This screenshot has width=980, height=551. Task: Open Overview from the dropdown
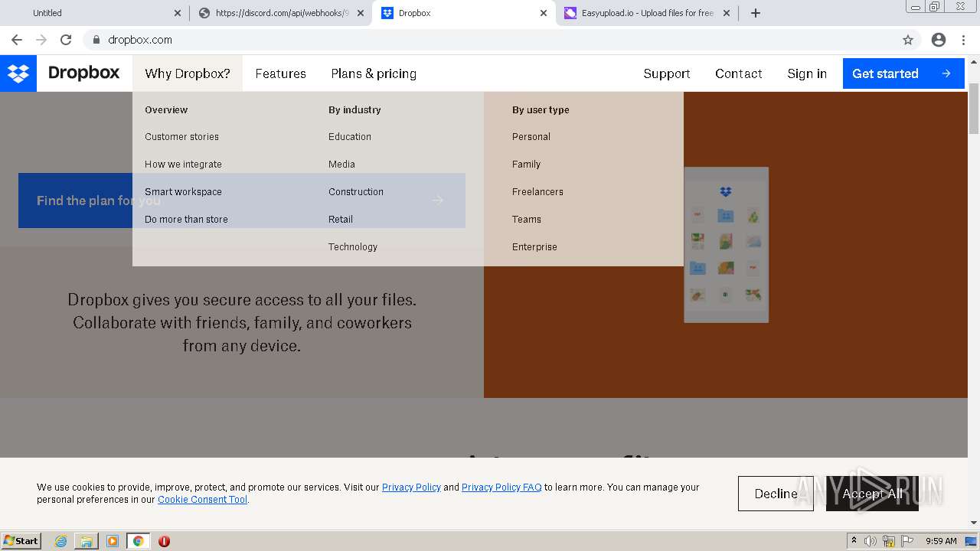[x=166, y=109]
